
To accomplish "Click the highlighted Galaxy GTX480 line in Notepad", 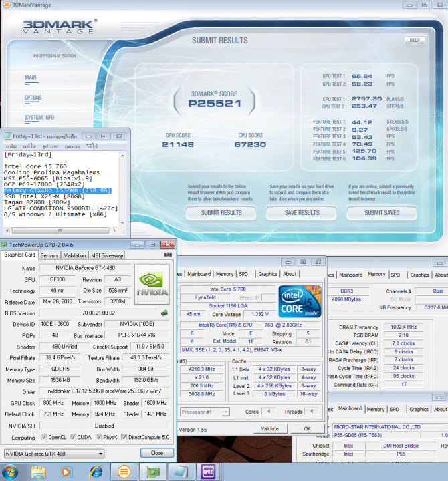I will coord(58,190).
